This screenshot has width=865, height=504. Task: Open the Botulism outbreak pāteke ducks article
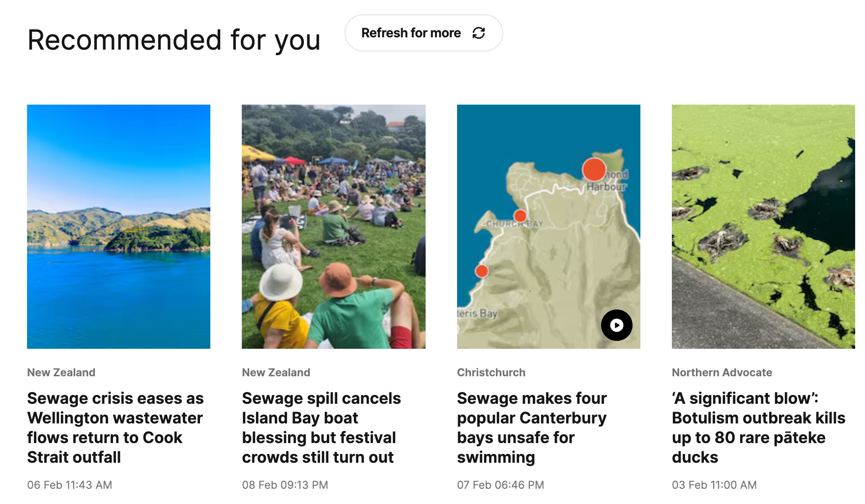point(758,427)
